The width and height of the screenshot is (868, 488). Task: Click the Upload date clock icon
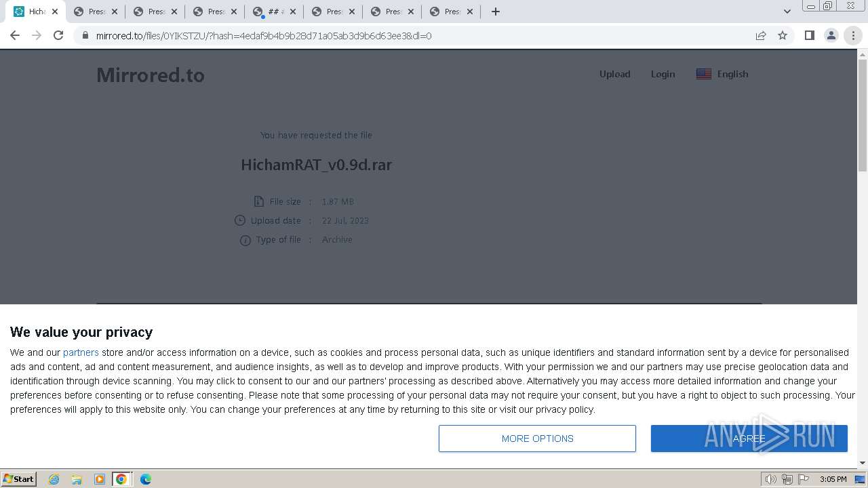click(x=239, y=220)
